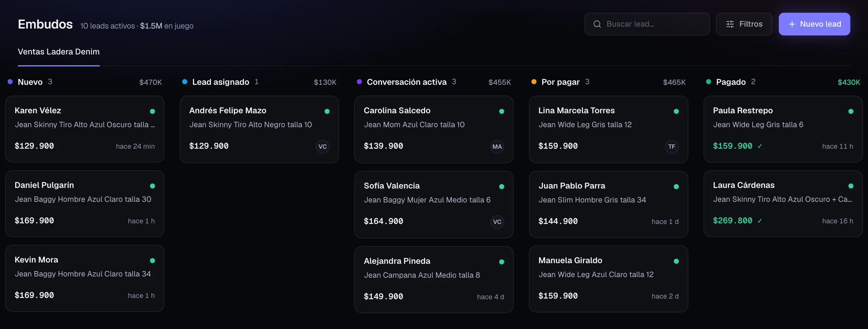868x329 pixels.
Task: Click the Lead asignado column header
Action: pyautogui.click(x=221, y=82)
